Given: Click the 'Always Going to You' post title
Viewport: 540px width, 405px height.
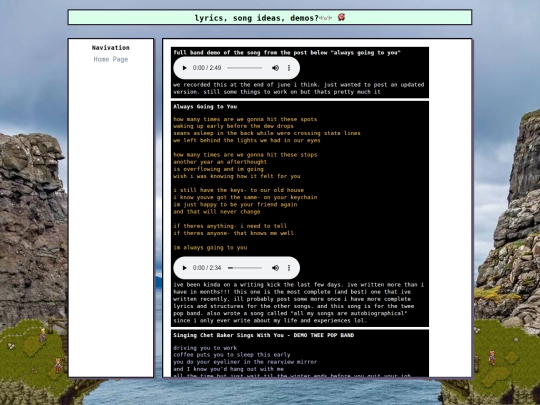Looking at the screenshot, I should [205, 106].
